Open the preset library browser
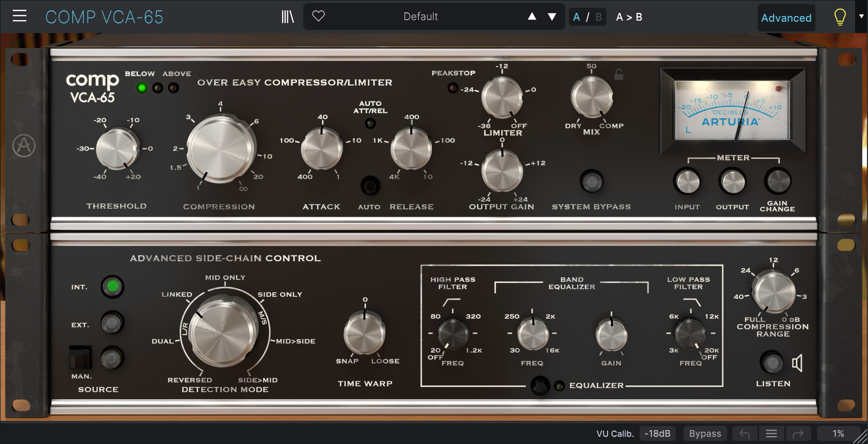The image size is (868, 444). point(287,17)
